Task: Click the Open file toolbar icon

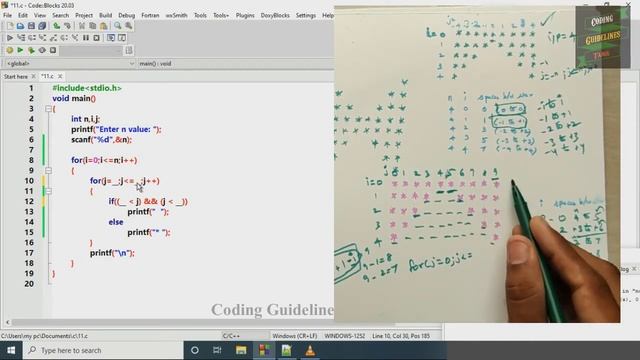Action: [x=20, y=26]
